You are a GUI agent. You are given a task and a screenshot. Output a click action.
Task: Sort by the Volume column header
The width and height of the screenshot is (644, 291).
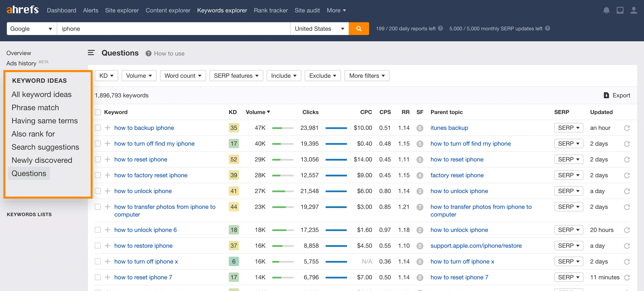click(258, 112)
